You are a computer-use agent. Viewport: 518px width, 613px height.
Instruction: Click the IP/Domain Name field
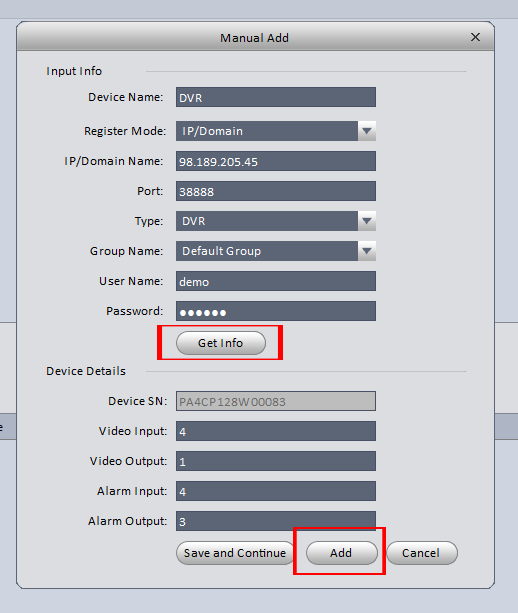[x=276, y=161]
